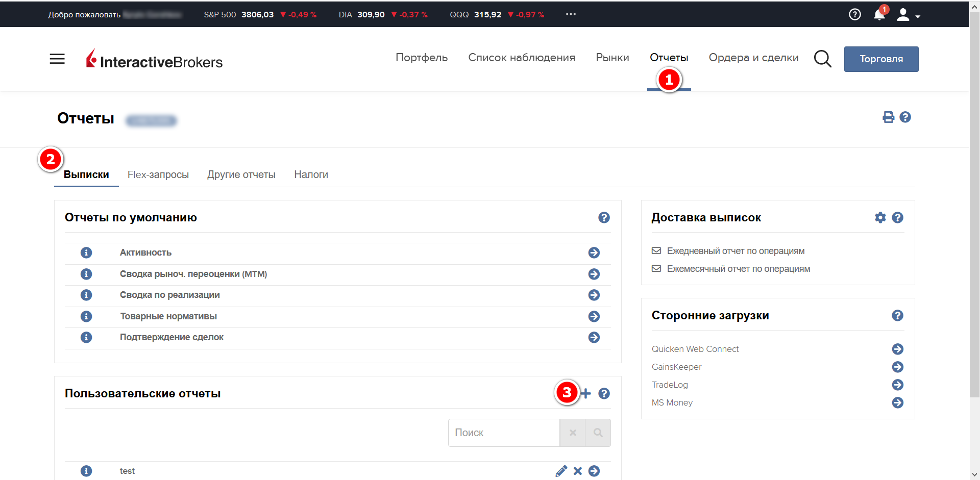Expand the user account dropdown
This screenshot has width=980, height=480.
click(908, 15)
